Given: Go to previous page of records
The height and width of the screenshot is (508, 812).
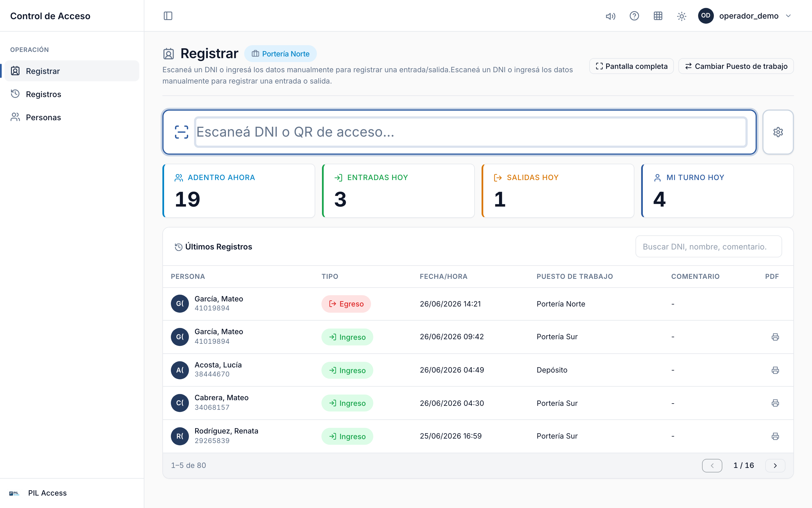Looking at the screenshot, I should coord(712,466).
